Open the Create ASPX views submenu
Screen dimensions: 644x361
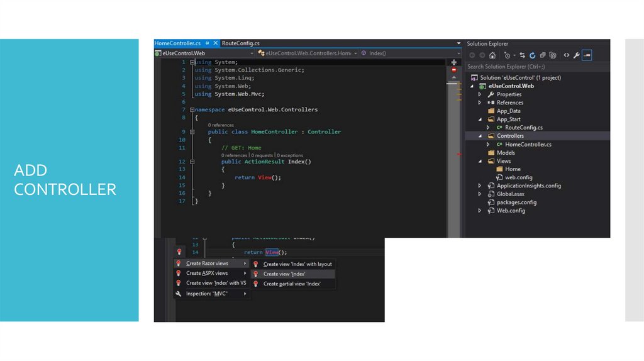(211, 273)
